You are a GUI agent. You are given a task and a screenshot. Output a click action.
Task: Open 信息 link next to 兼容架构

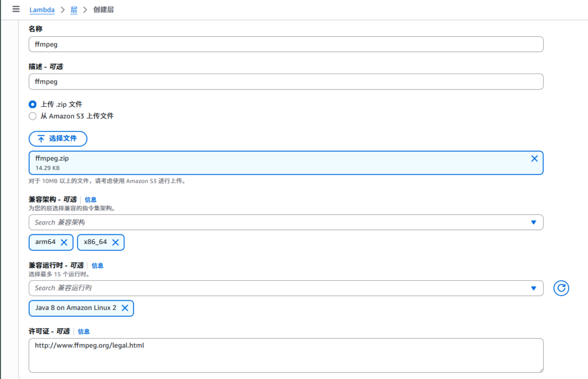pos(90,200)
